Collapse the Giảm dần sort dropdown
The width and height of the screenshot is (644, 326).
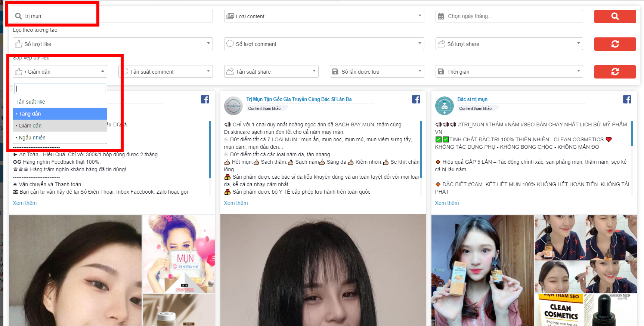click(x=60, y=71)
